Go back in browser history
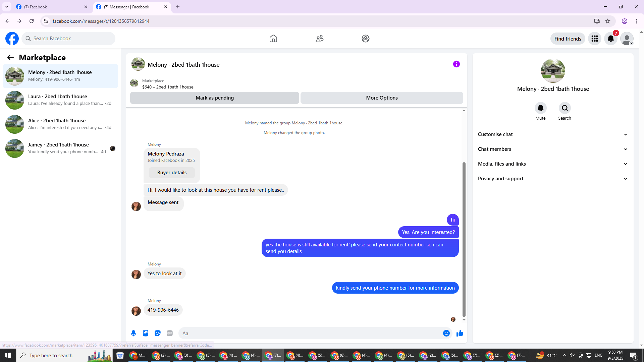The width and height of the screenshot is (644, 362). click(7, 21)
